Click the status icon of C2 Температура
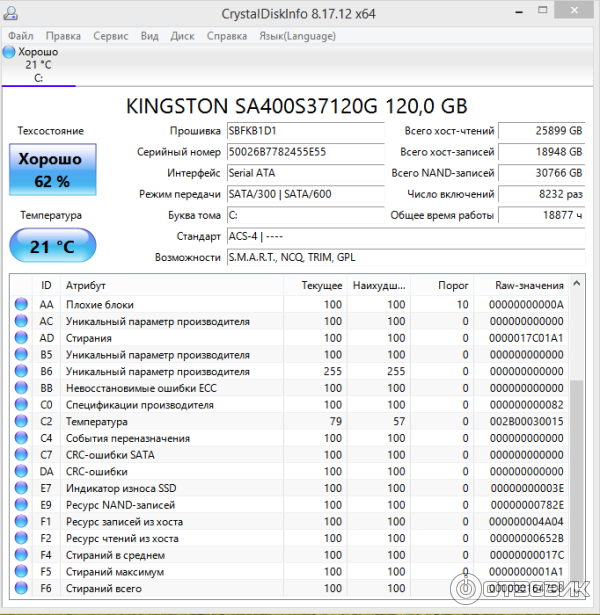The width and height of the screenshot is (600, 615). click(x=21, y=421)
